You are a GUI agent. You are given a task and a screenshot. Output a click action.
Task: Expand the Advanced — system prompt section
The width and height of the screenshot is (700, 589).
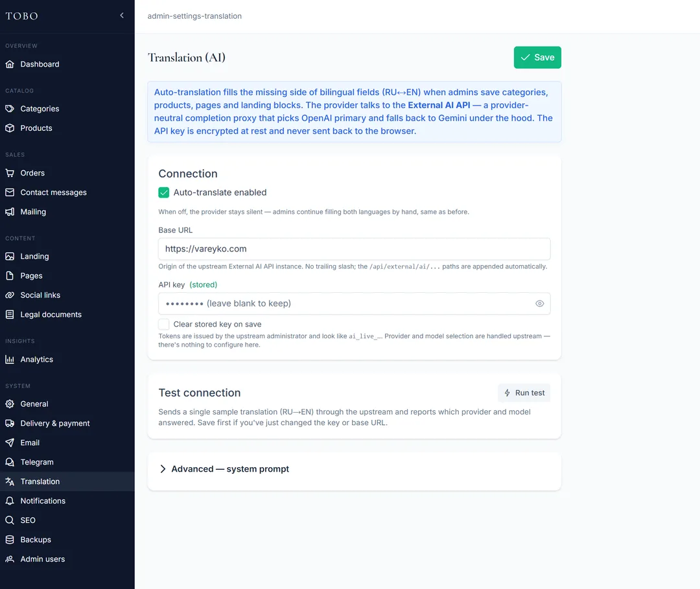224,469
